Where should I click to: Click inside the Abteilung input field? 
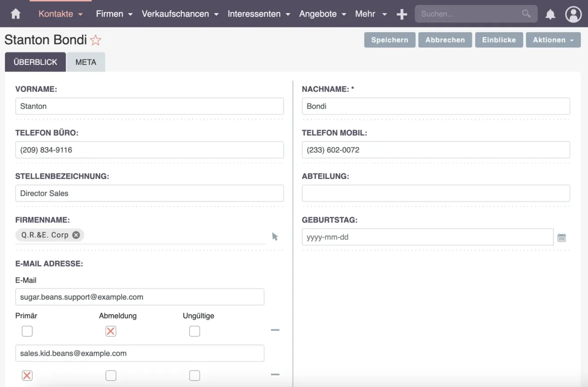[x=436, y=193]
